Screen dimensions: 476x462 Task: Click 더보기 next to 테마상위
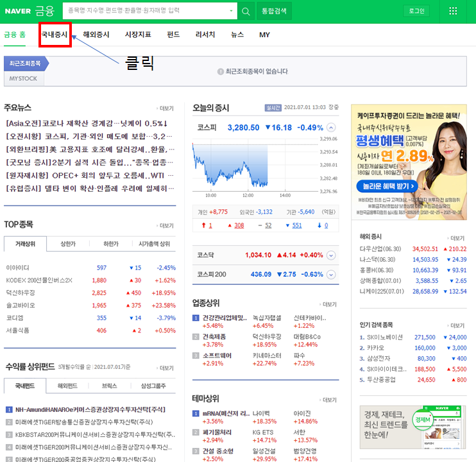[328, 400]
